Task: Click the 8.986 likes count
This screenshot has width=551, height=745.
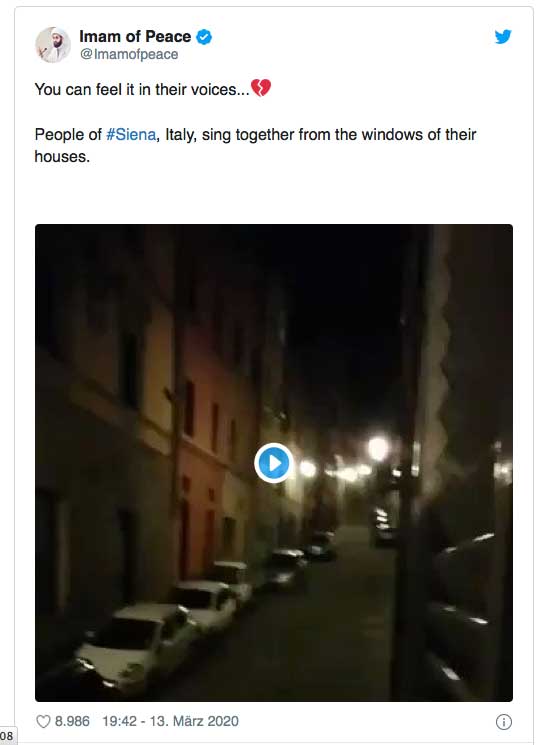Action: pos(72,721)
